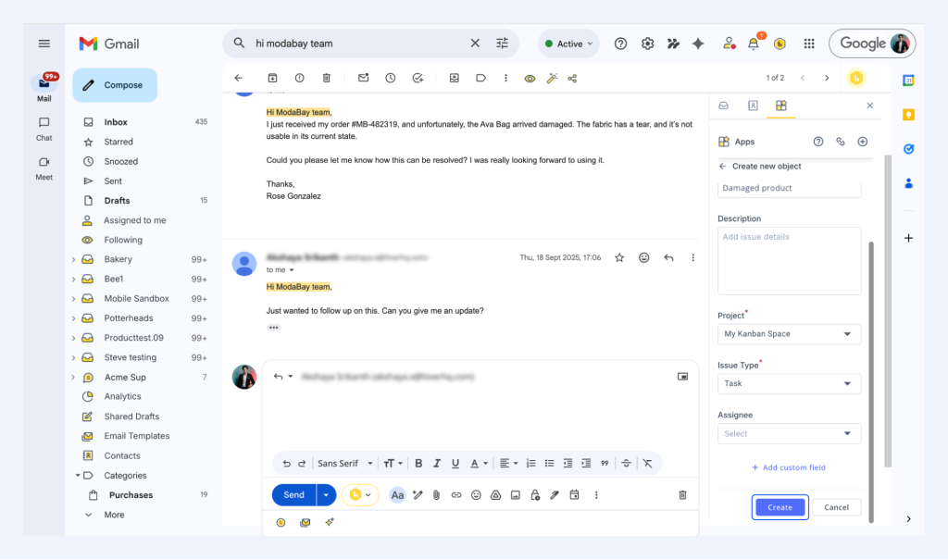Click the Compose button
Image resolution: width=948 pixels, height=560 pixels.
point(115,85)
